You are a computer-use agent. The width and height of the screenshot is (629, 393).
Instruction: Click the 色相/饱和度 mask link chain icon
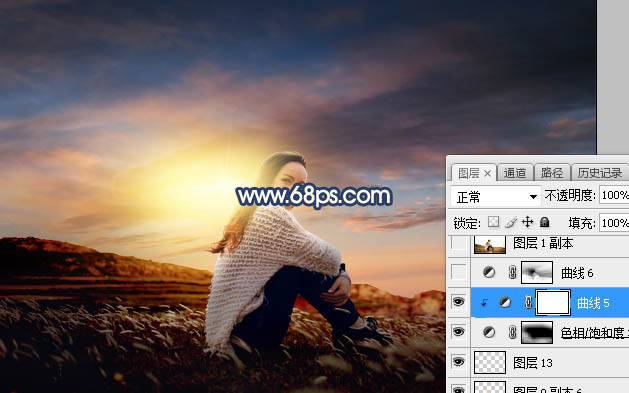click(512, 332)
